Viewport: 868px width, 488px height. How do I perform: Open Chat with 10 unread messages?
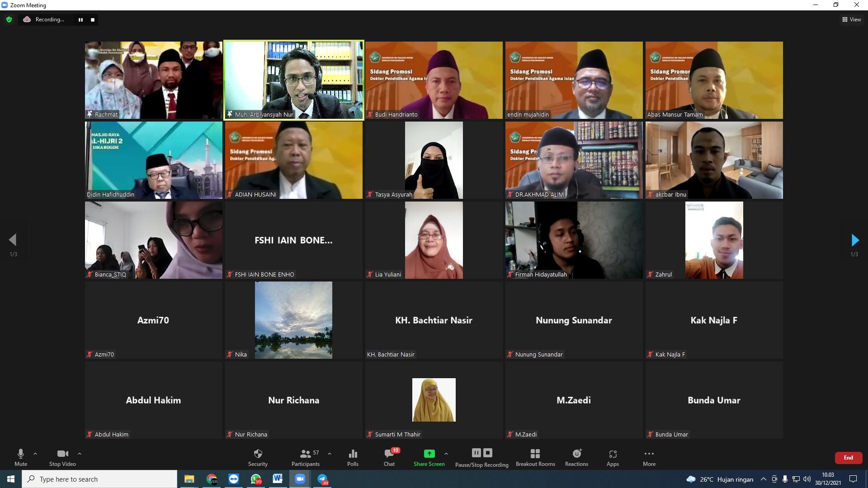click(x=389, y=454)
